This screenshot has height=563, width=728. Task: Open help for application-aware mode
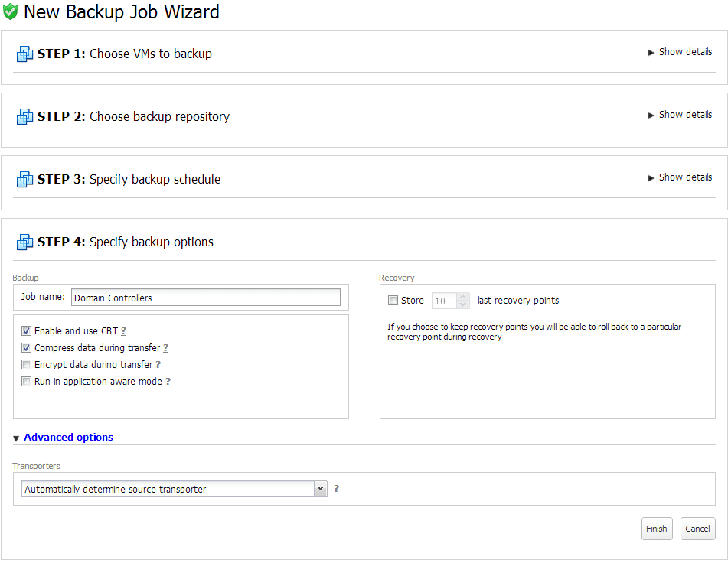[168, 382]
